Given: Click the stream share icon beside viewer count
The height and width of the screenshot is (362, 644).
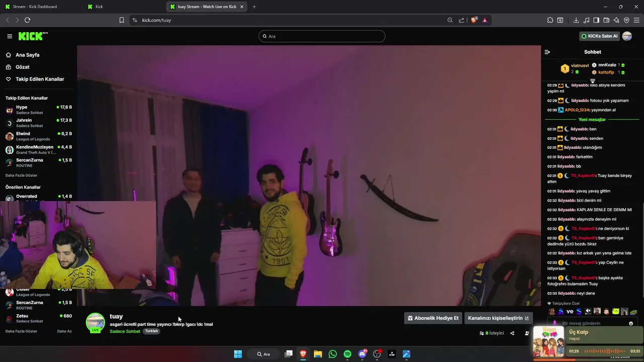Looking at the screenshot, I should click(512, 333).
